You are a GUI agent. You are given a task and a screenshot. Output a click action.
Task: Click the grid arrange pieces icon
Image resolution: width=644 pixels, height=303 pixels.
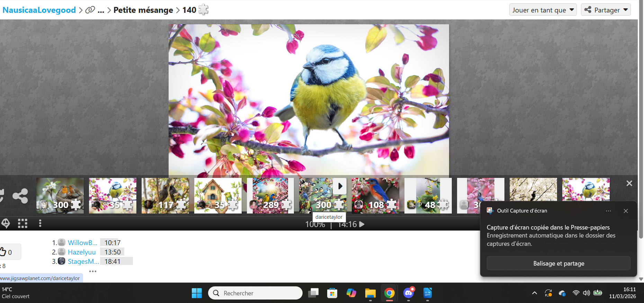[x=23, y=224]
